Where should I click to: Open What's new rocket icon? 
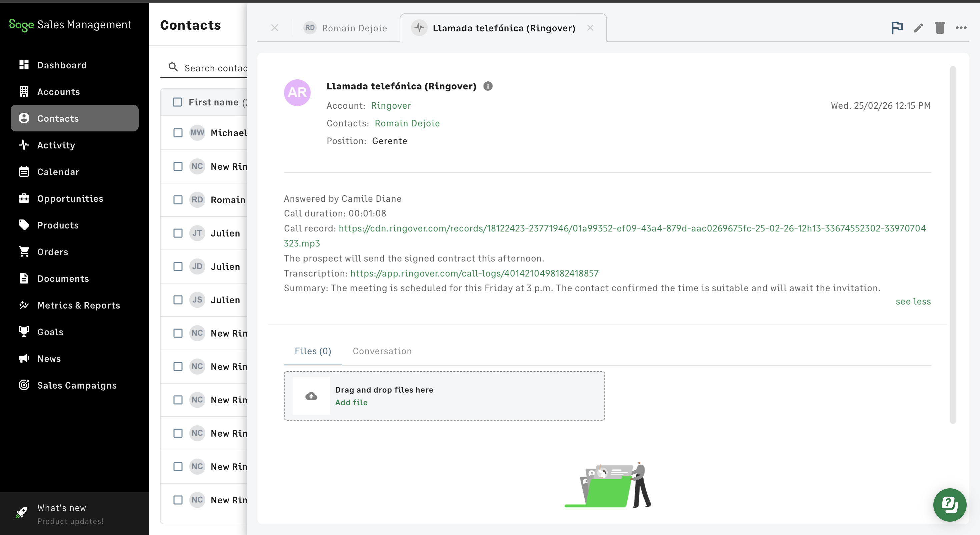coord(22,513)
